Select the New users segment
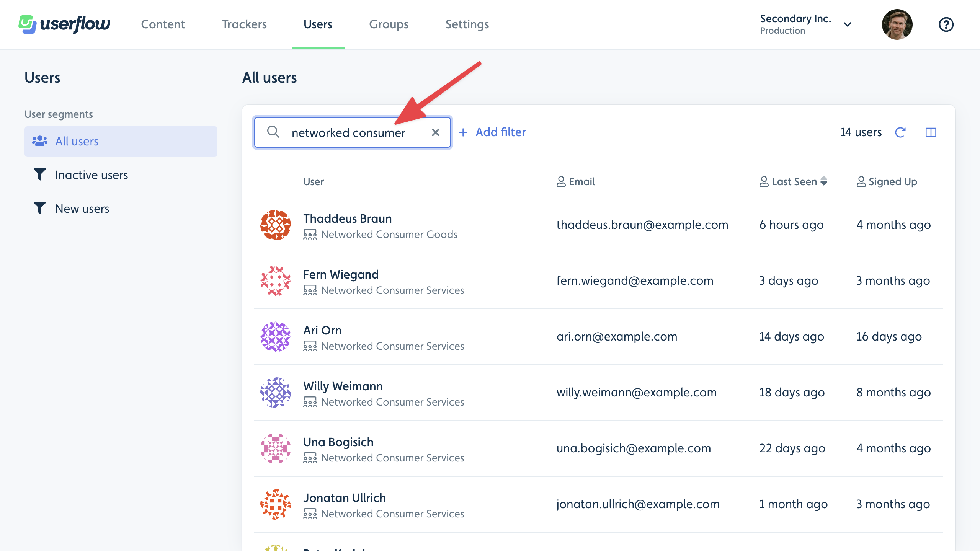 pyautogui.click(x=121, y=209)
